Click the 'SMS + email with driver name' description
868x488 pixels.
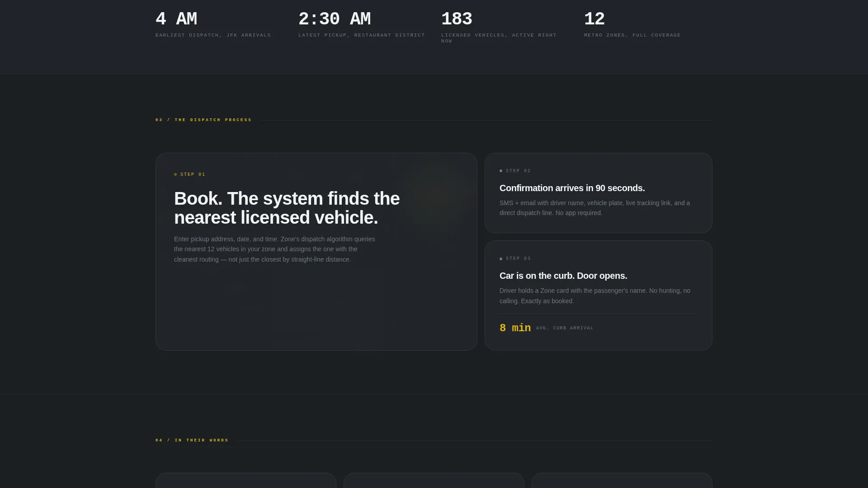(595, 208)
